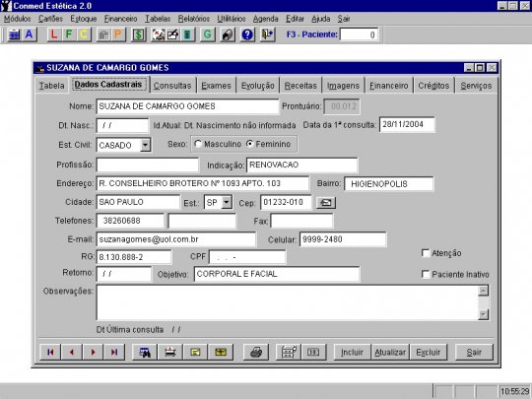Viewport: 532px width, 399px height.
Task: Click the pen writing note toolbar icon
Action: click(x=173, y=34)
